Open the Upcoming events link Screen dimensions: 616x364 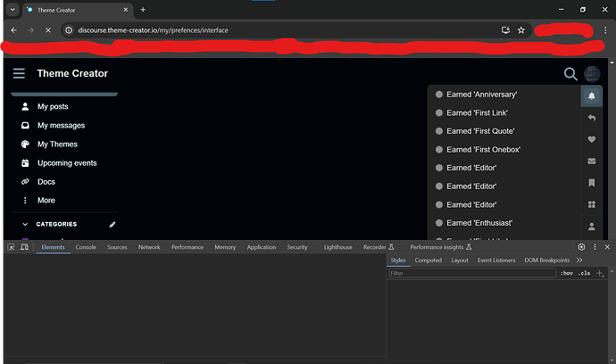pyautogui.click(x=67, y=163)
